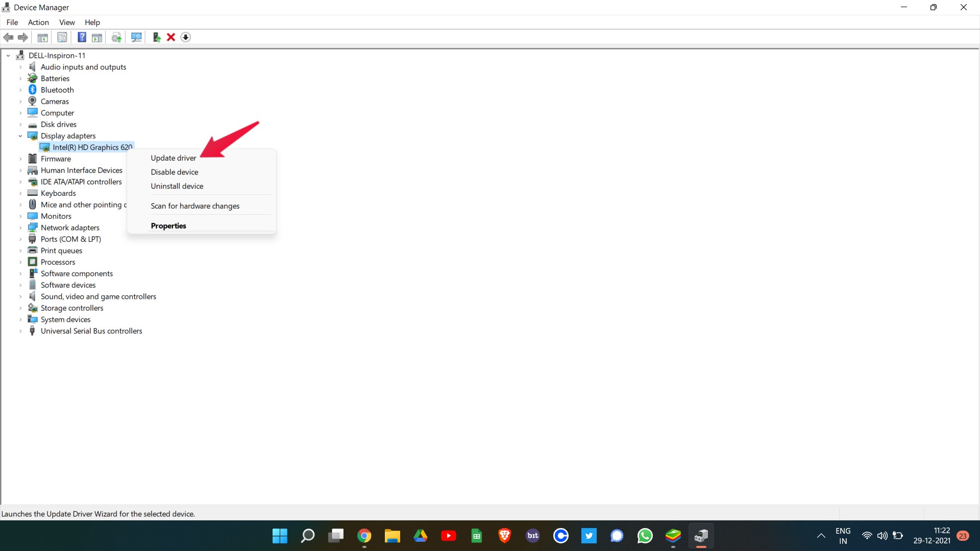Open the View menu
Image resolution: width=980 pixels, height=551 pixels.
pos(67,22)
